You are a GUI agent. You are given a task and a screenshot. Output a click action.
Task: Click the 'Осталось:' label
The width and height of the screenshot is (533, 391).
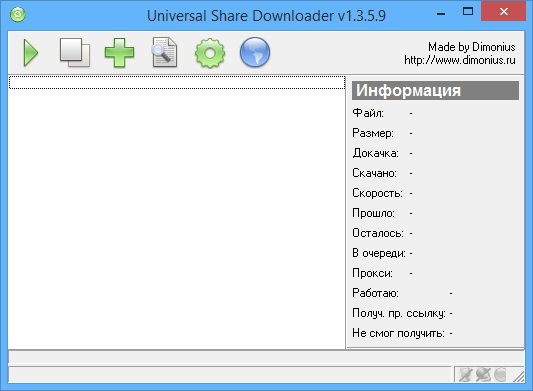point(378,233)
